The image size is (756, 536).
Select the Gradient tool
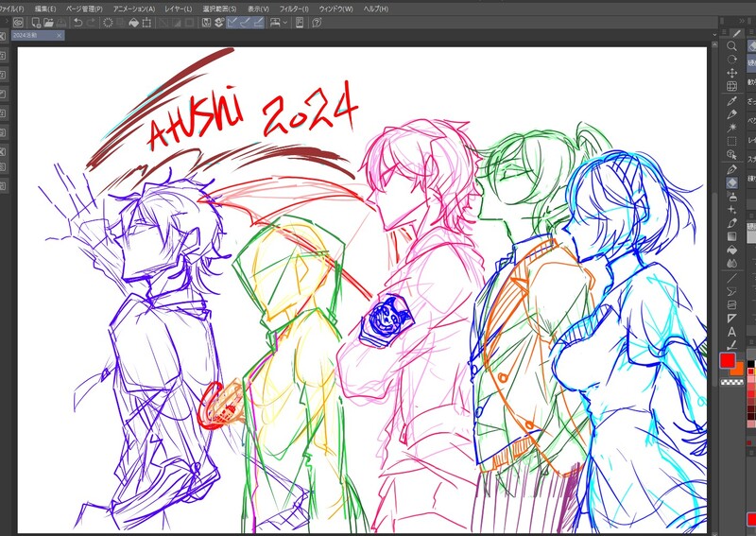731,236
